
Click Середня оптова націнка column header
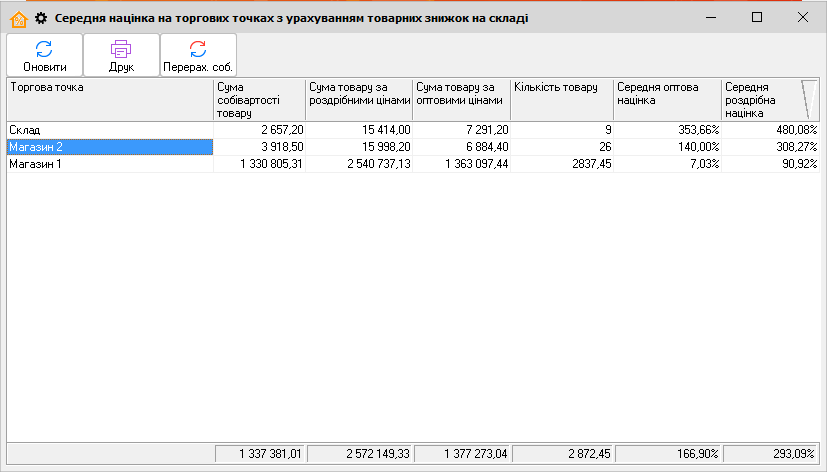pos(667,100)
